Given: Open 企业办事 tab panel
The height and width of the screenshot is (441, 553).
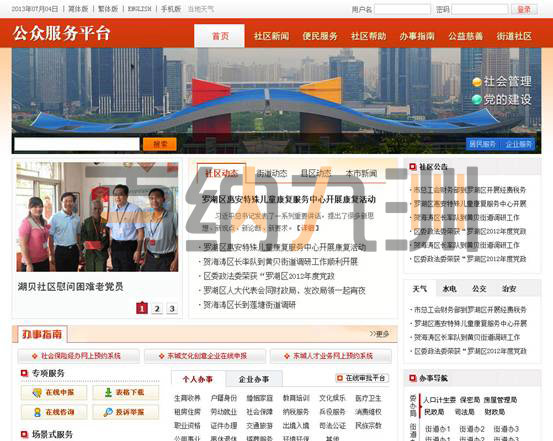Looking at the screenshot, I should (254, 379).
